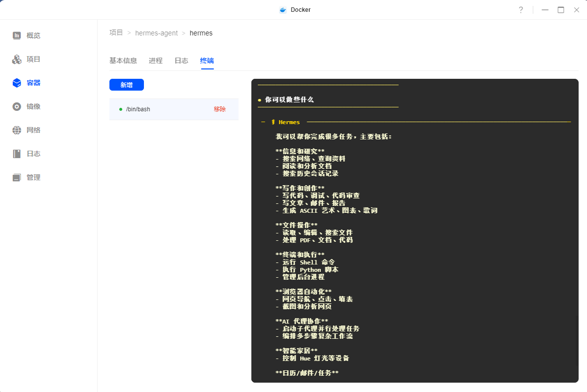The image size is (587, 392).
Task: Select the 容器 container cube icon
Action: coord(16,83)
